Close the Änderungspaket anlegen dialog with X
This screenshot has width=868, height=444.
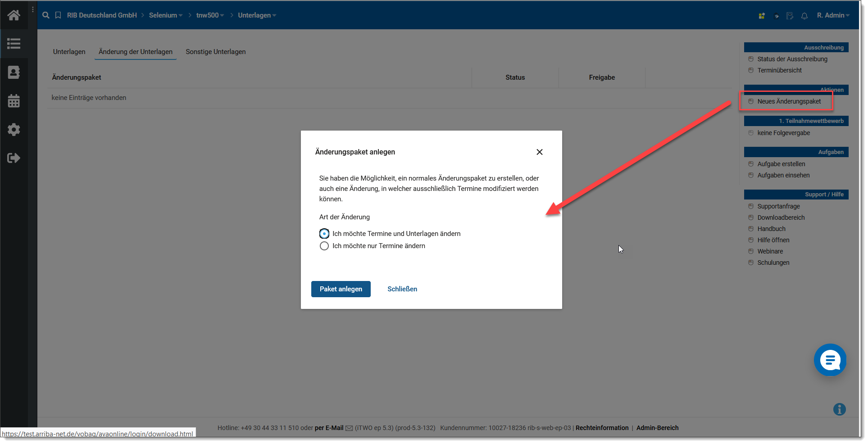540,152
